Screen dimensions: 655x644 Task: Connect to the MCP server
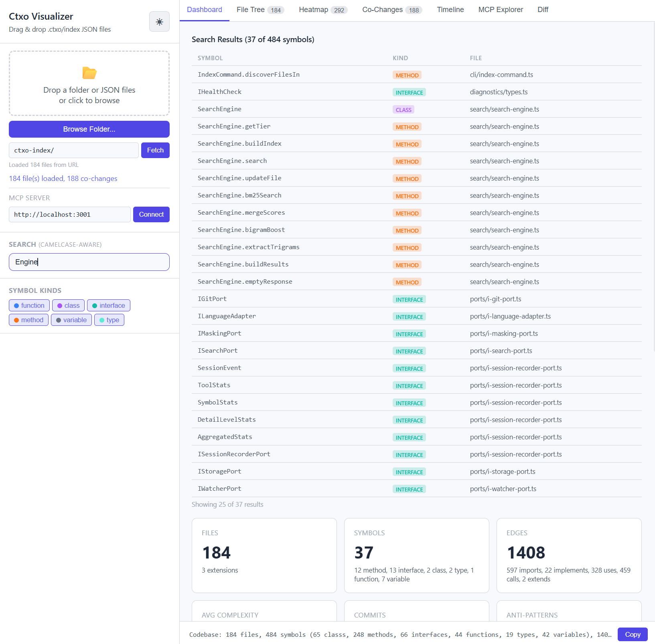coord(151,214)
